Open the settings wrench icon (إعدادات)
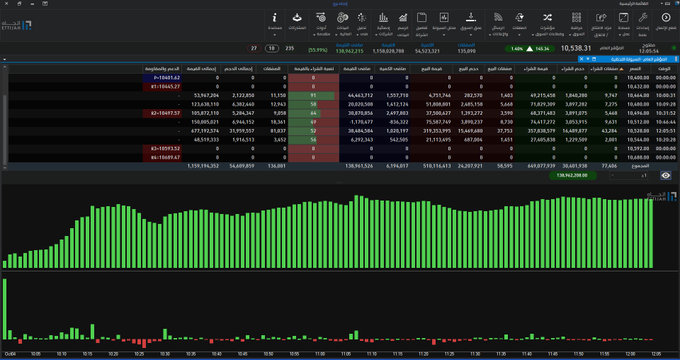The image size is (680, 360). 643,18
